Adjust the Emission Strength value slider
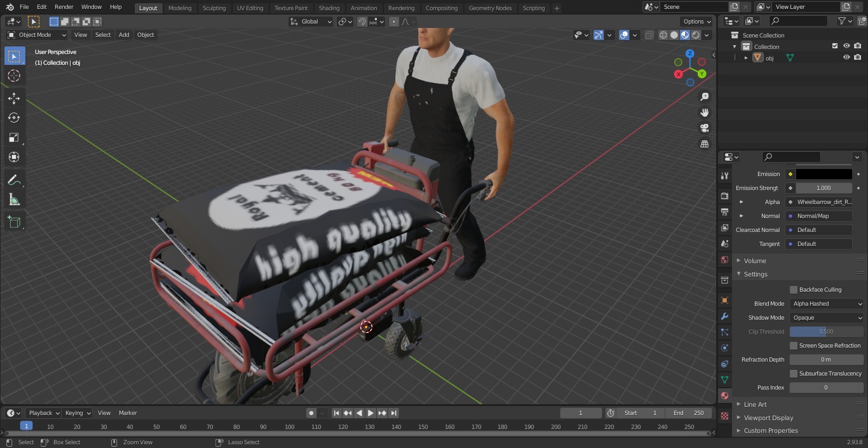 tap(824, 188)
